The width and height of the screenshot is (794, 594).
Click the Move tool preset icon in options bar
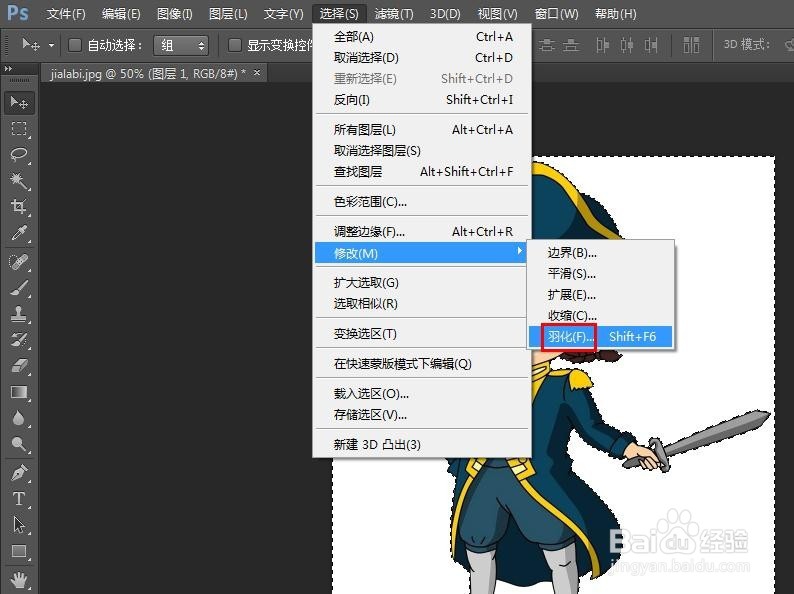tap(30, 45)
